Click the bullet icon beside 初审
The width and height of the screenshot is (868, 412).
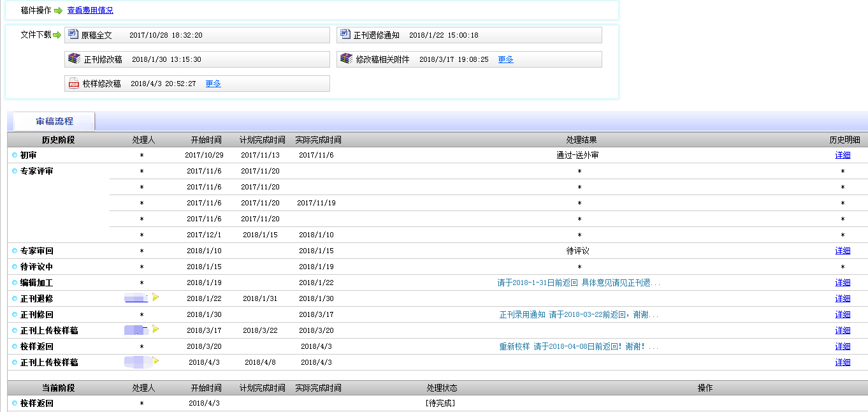tap(15, 155)
